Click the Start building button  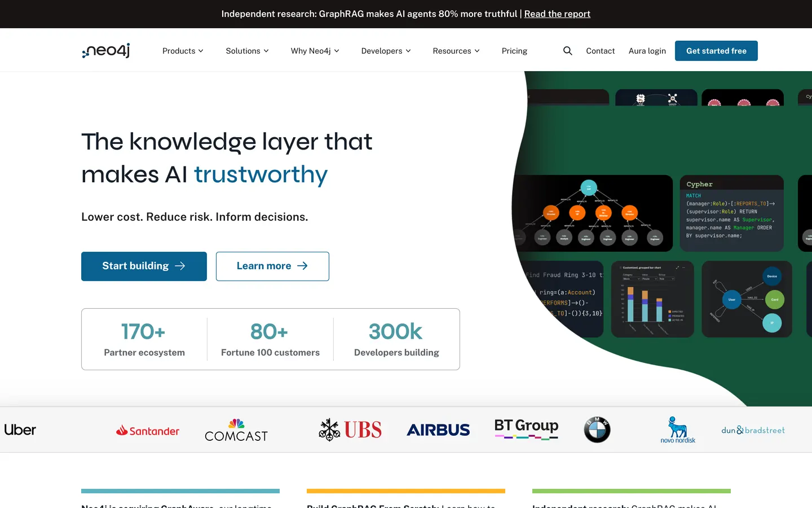pos(144,266)
